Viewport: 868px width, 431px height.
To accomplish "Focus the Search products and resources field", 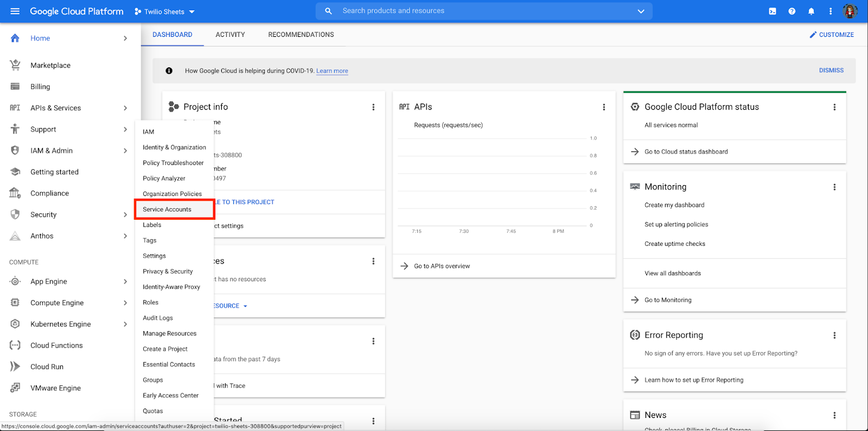I will click(x=484, y=11).
